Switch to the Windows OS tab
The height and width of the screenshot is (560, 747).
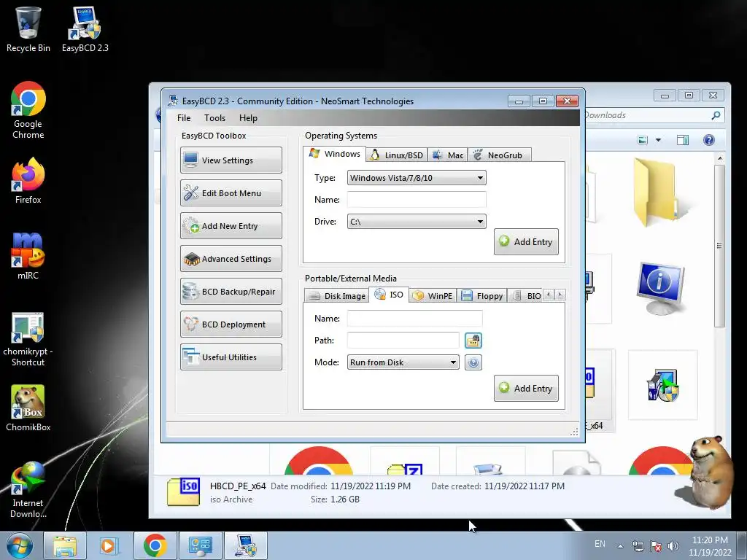334,154
